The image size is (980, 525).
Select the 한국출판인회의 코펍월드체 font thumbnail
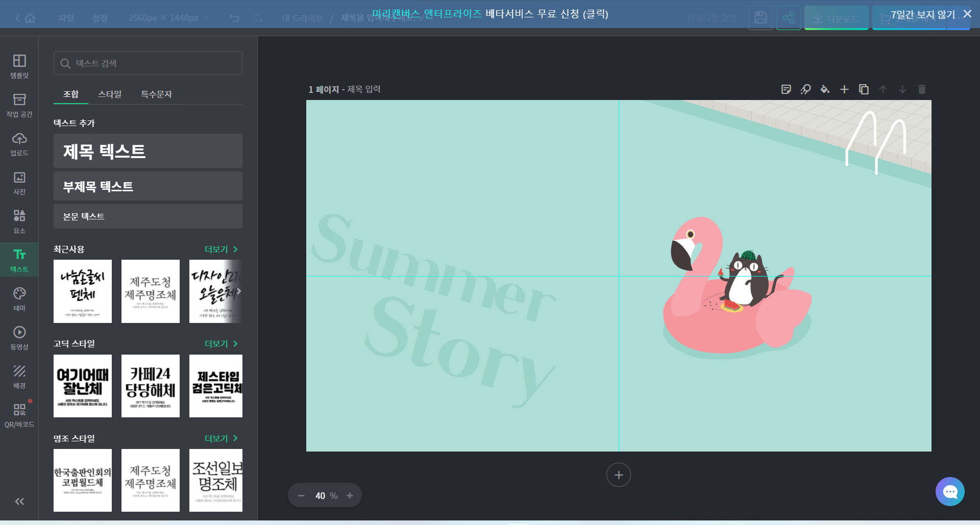(x=83, y=480)
